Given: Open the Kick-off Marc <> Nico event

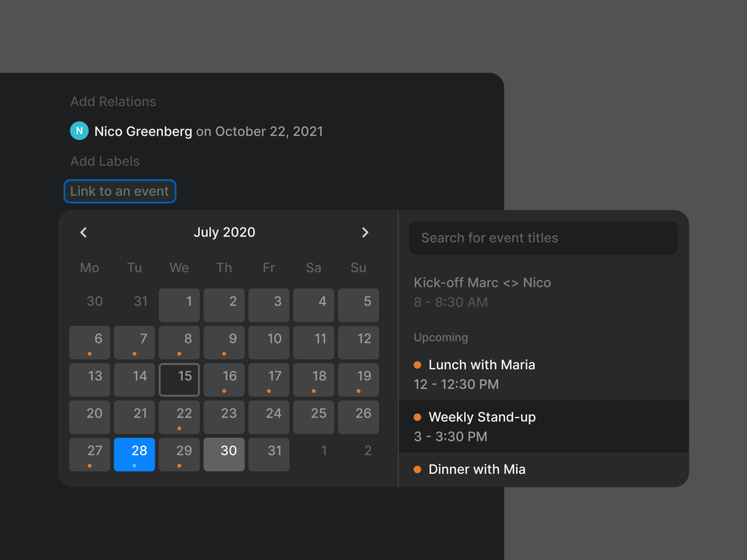Looking at the screenshot, I should click(x=544, y=292).
